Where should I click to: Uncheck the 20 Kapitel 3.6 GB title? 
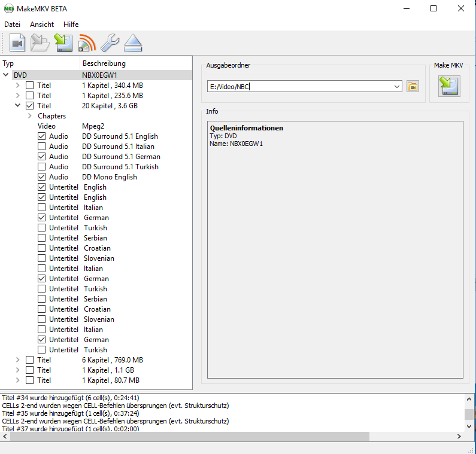click(x=29, y=106)
